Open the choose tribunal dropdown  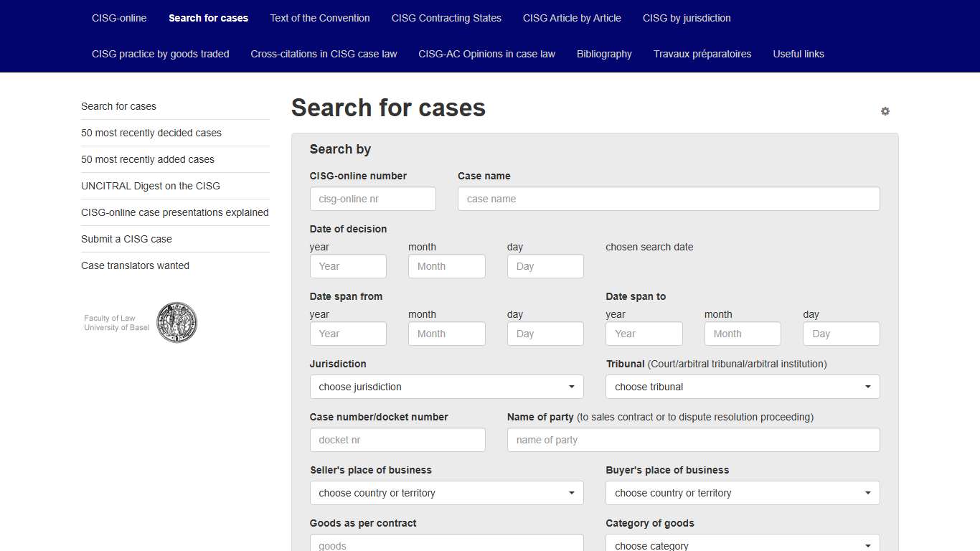pyautogui.click(x=742, y=387)
